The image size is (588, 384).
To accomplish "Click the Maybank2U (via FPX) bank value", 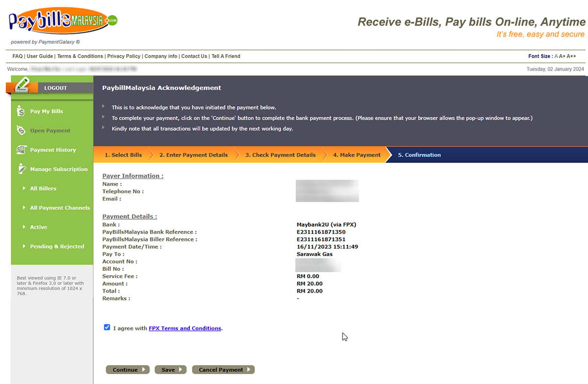I will [326, 225].
